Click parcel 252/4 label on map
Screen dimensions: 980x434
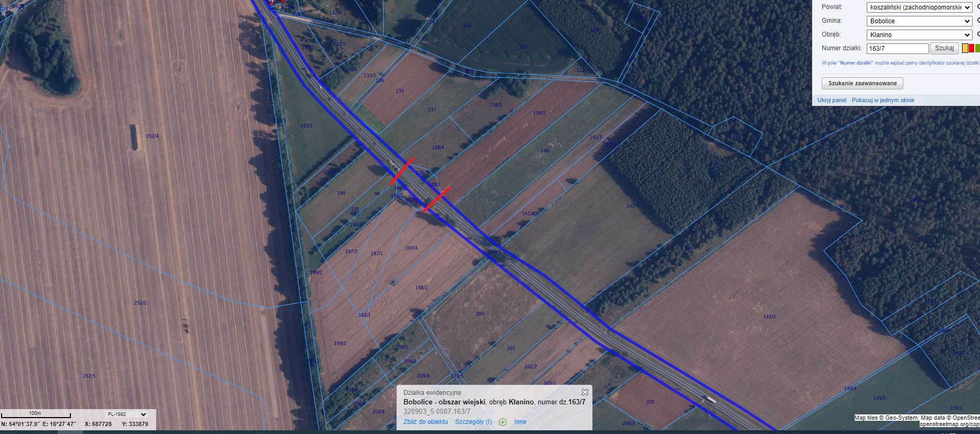click(x=152, y=137)
